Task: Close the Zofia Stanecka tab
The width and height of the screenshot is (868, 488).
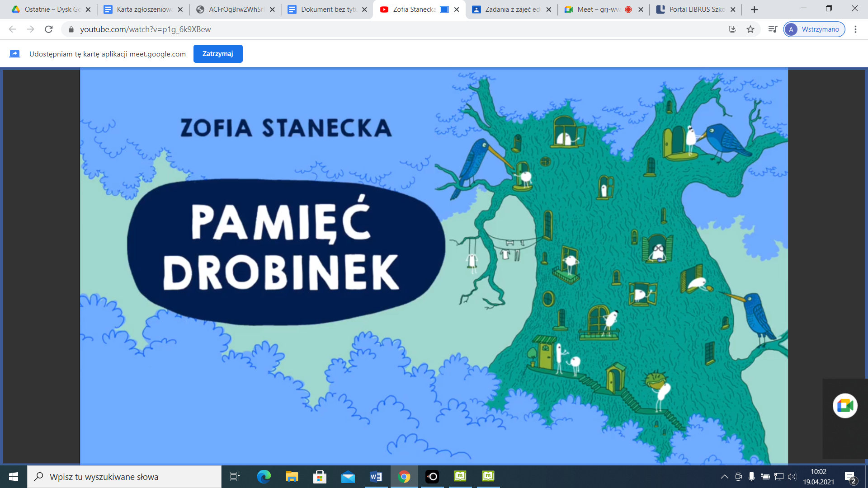Action: click(457, 9)
